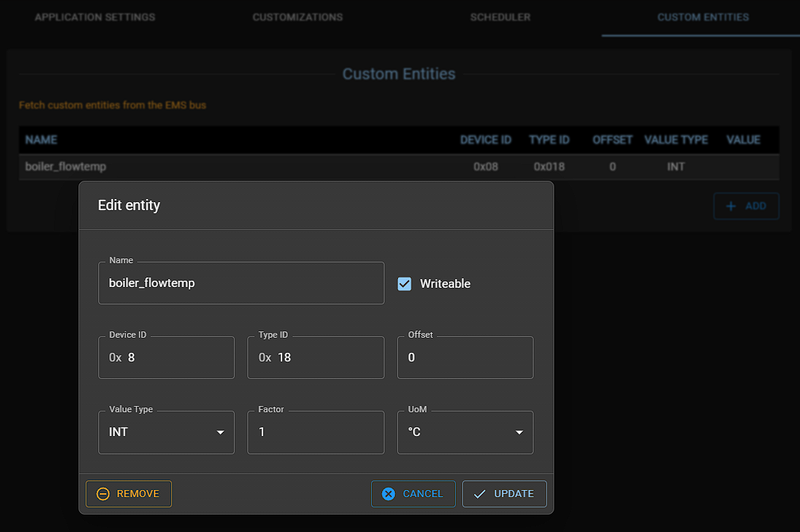Click the X icon on Cancel button
Image resolution: width=800 pixels, height=532 pixels.
tap(389, 494)
